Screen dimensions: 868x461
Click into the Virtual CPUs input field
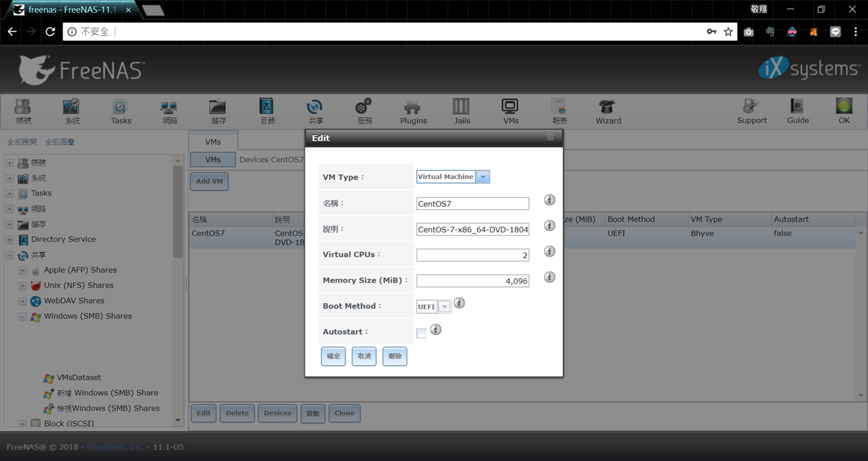(x=473, y=255)
